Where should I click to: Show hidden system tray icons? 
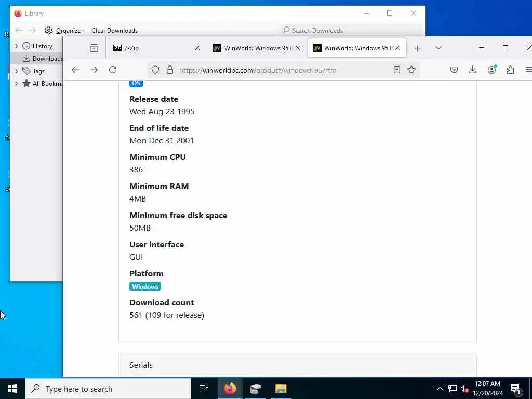click(440, 389)
